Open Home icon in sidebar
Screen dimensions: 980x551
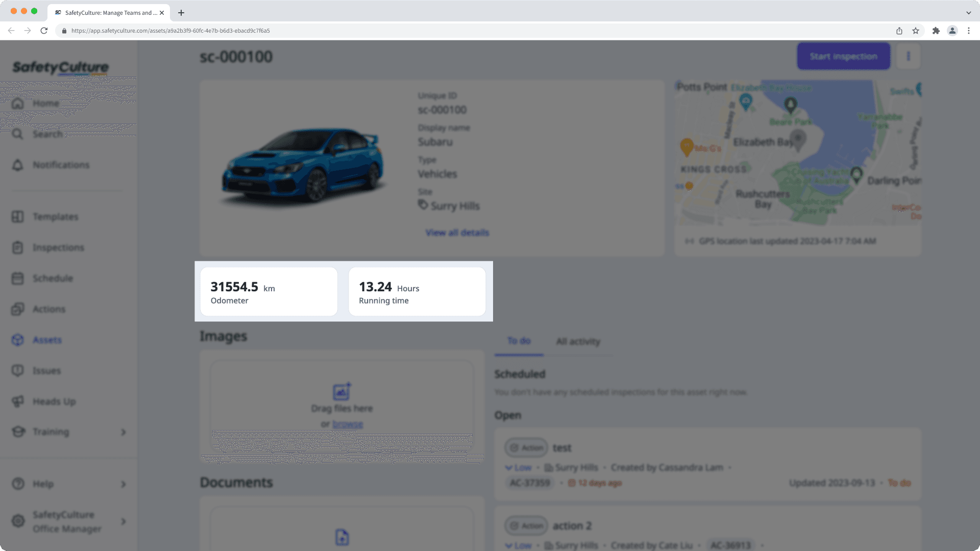point(18,104)
